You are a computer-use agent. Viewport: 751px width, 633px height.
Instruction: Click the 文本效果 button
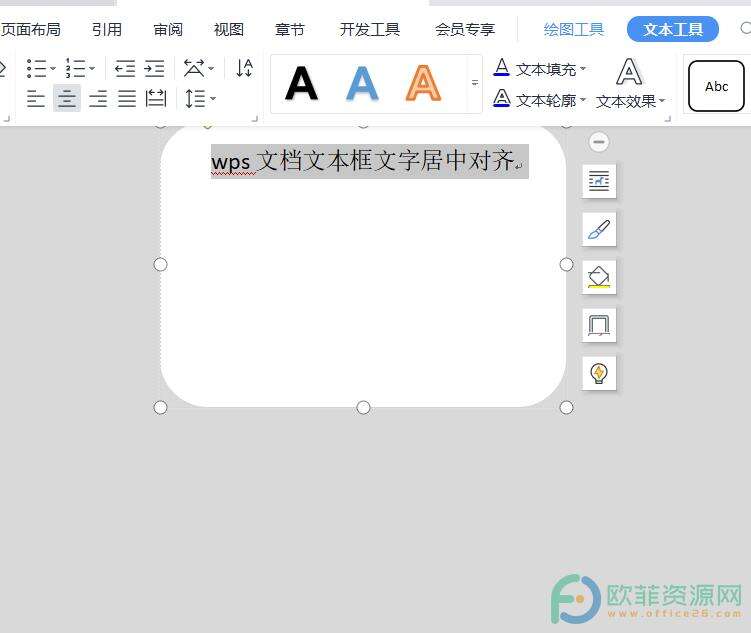point(626,83)
